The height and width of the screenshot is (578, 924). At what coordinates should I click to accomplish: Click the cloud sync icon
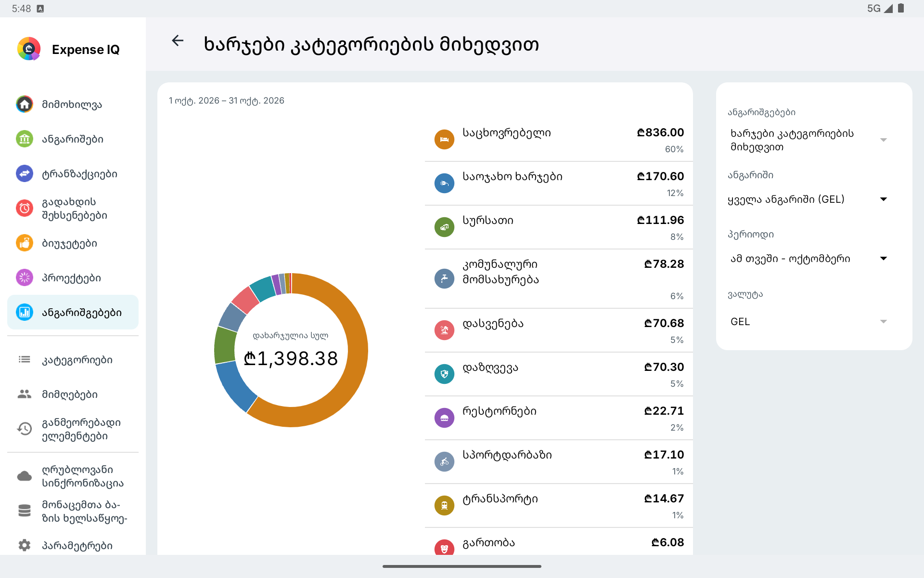(25, 476)
